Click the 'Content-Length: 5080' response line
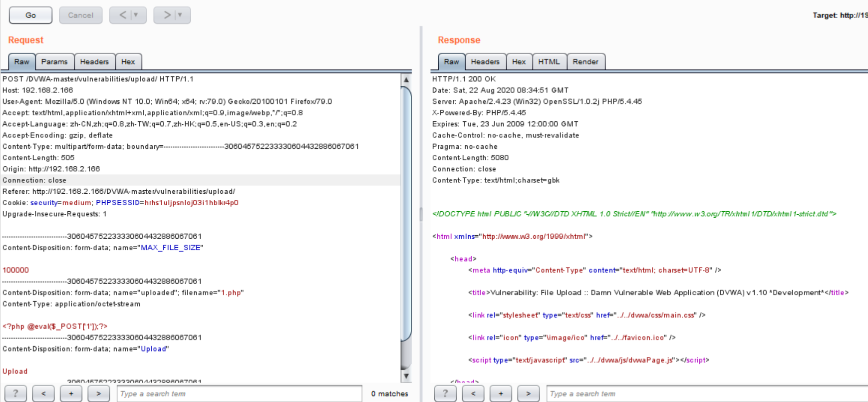 pyautogui.click(x=470, y=158)
